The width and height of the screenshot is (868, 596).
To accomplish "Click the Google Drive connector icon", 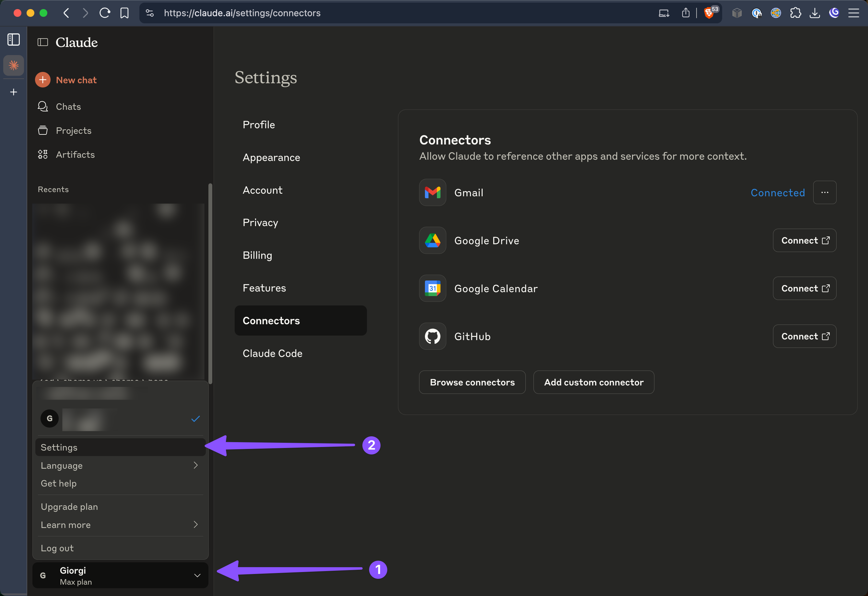I will coord(432,240).
